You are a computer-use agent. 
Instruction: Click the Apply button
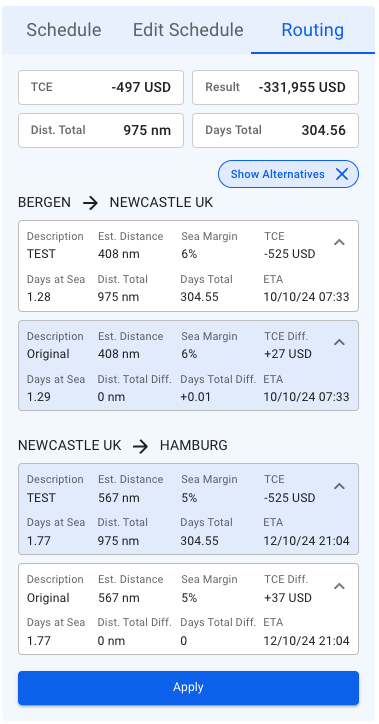(x=188, y=688)
